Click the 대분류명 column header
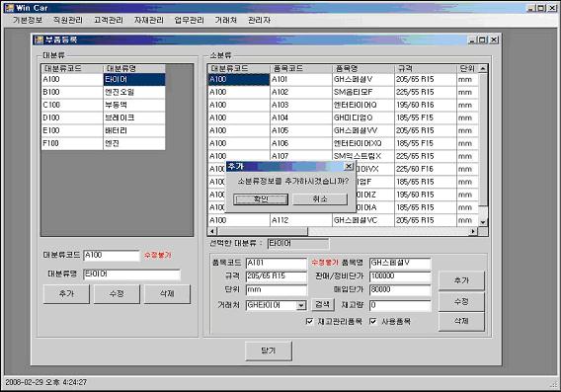Image resolution: width=561 pixels, height=392 pixels. click(134, 69)
